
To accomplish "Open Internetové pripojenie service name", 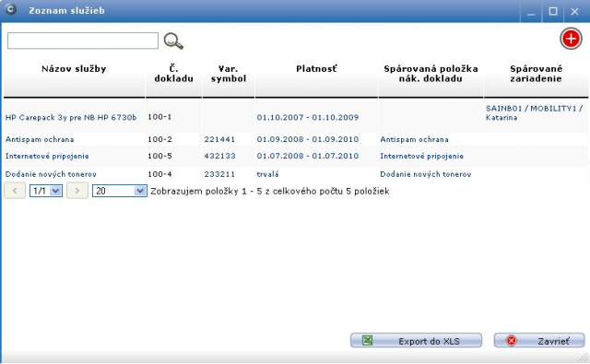I will [47, 156].
